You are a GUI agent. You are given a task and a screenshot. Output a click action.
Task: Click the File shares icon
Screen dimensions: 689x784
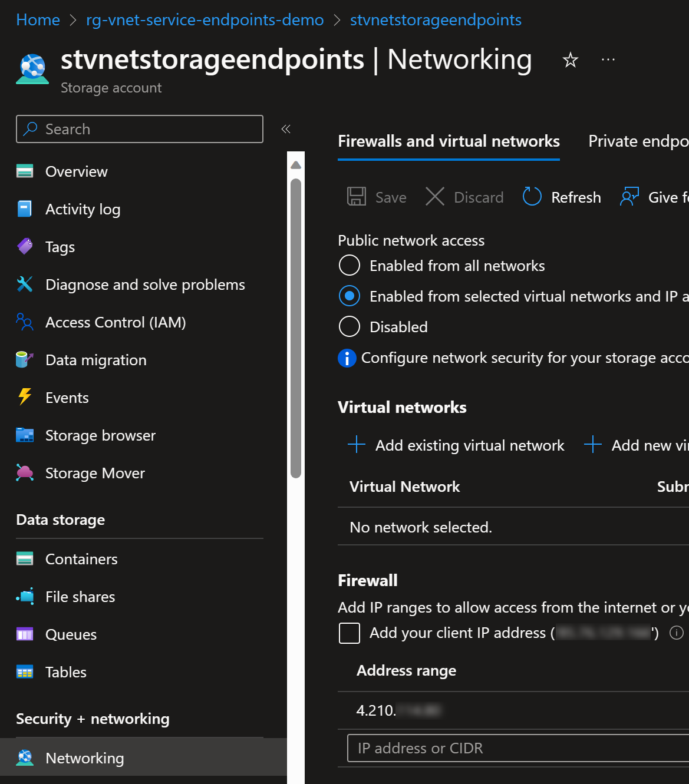[25, 597]
